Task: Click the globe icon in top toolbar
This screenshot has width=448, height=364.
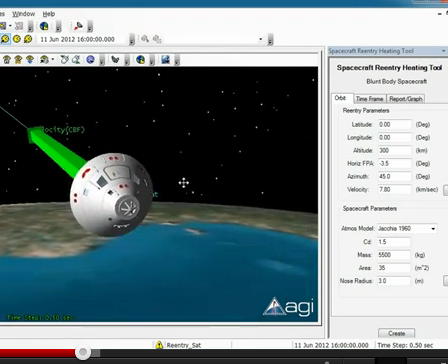Action: [44, 26]
